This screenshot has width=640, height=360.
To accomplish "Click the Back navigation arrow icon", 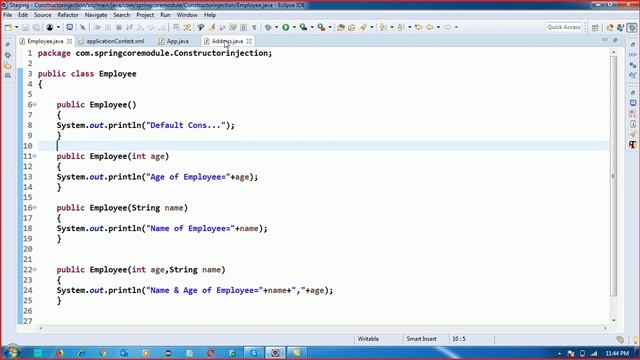I will [429, 27].
